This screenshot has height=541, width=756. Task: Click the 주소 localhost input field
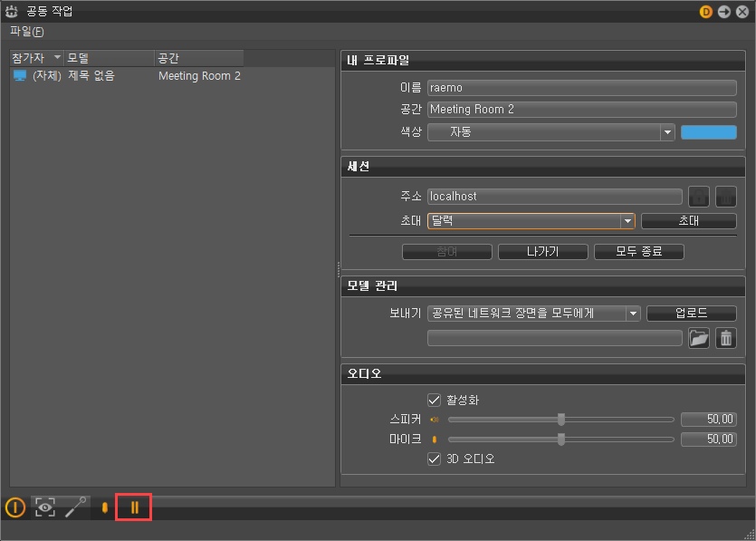[x=554, y=197]
